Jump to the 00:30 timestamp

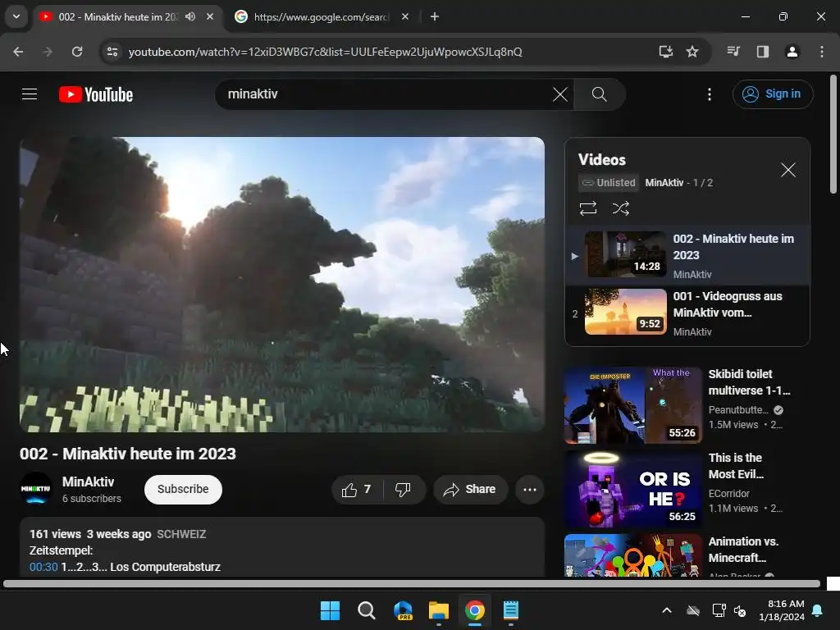click(x=43, y=567)
